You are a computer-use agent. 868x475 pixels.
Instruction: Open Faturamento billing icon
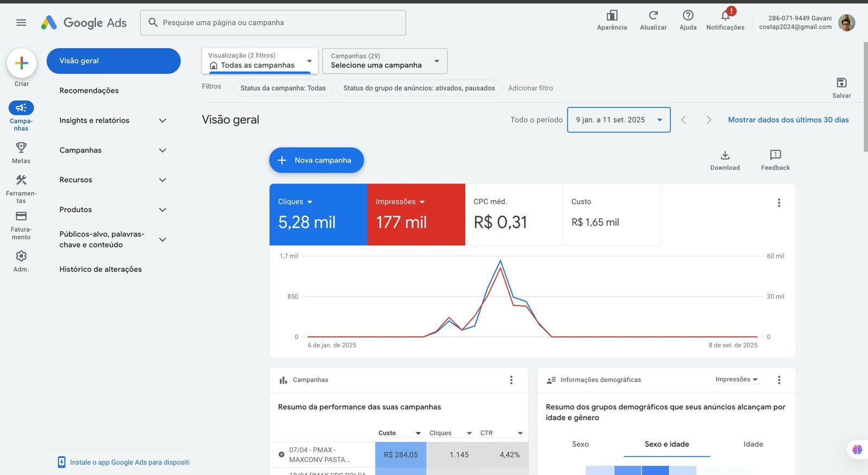21,217
